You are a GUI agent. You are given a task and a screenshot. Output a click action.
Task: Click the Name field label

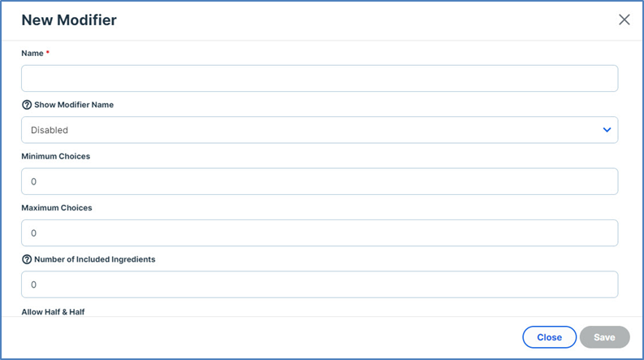pyautogui.click(x=32, y=53)
